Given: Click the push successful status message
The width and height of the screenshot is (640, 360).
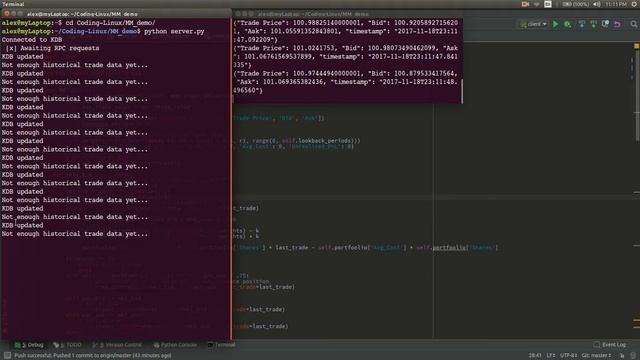Looking at the screenshot, I should click(93, 356).
